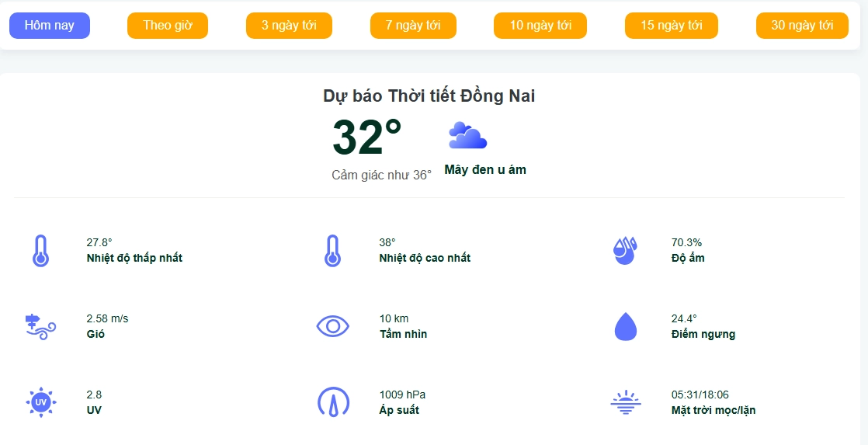Click the dark cloud weather icon
Viewport: 868px width, 445px height.
pos(467,136)
